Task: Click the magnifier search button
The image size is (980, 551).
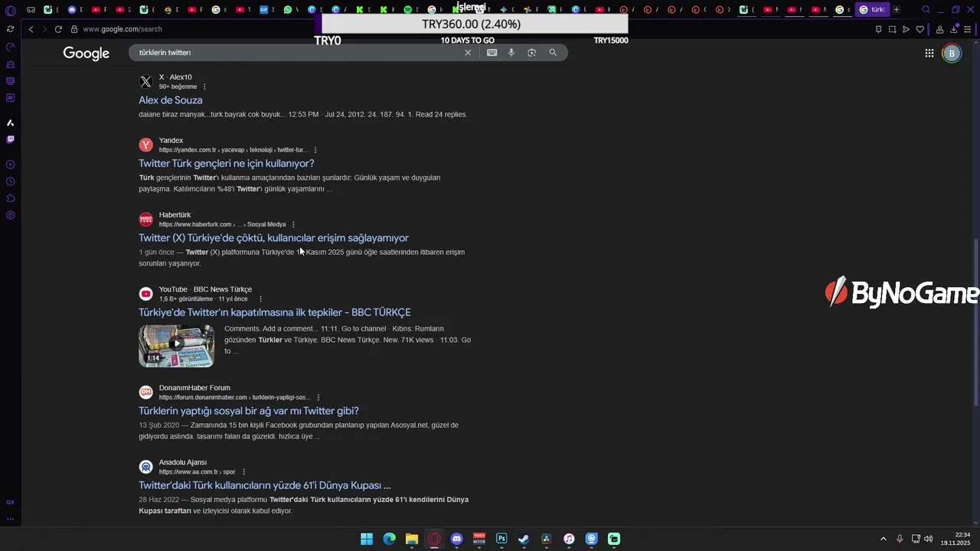Action: pyautogui.click(x=553, y=53)
